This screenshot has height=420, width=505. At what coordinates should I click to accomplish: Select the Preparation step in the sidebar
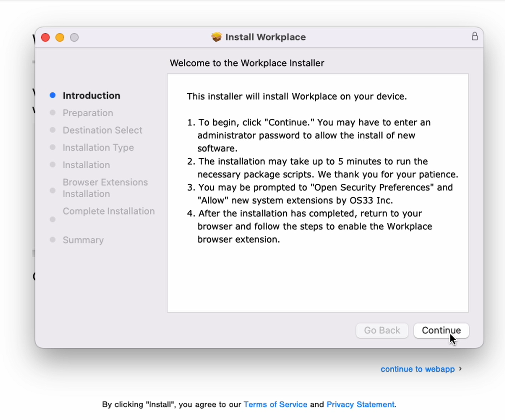(88, 113)
